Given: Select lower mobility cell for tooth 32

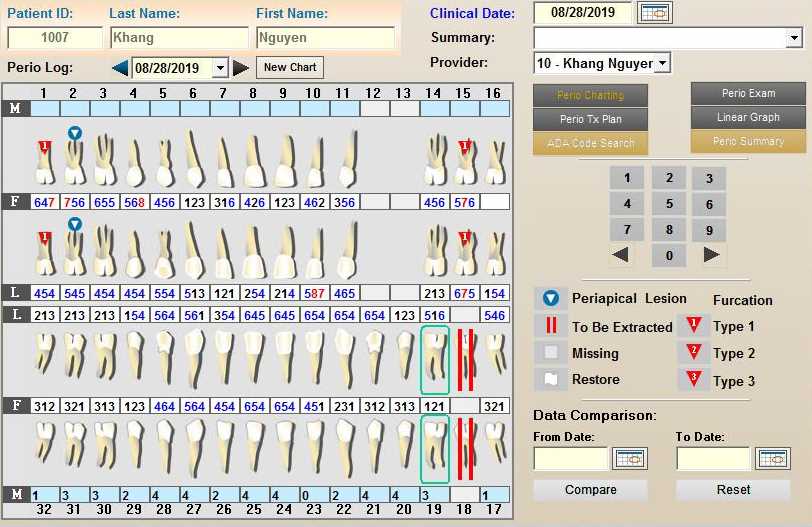Looking at the screenshot, I should click(x=45, y=494).
